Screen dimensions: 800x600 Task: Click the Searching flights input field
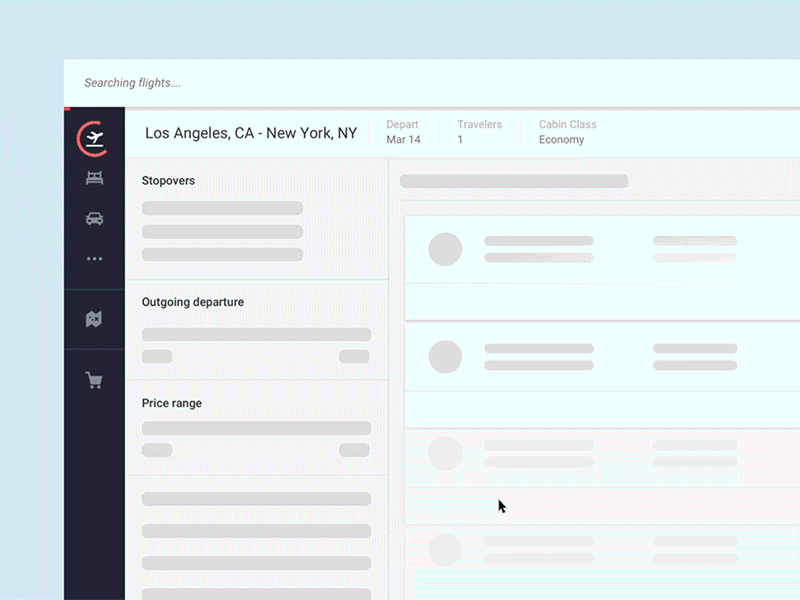click(x=300, y=83)
